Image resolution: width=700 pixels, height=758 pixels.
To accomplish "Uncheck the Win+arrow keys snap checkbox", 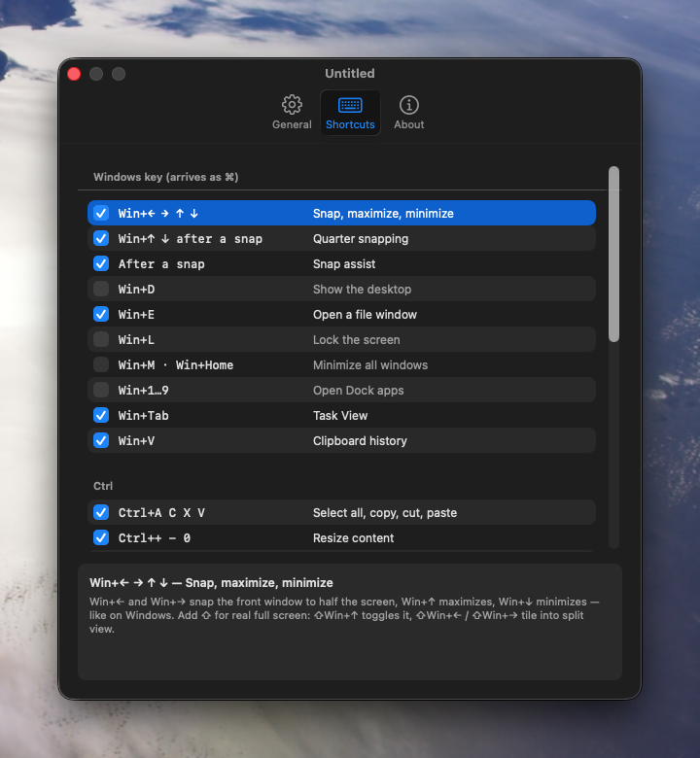I will point(101,213).
